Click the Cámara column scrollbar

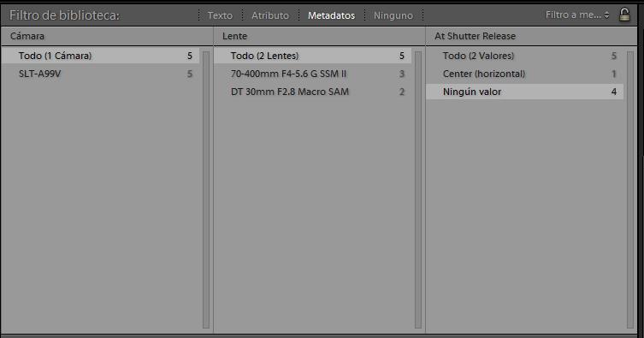coord(206,190)
